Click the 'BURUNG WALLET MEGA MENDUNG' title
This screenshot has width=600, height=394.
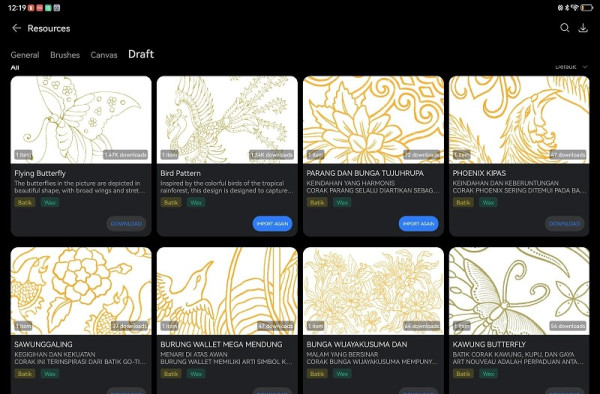point(221,344)
